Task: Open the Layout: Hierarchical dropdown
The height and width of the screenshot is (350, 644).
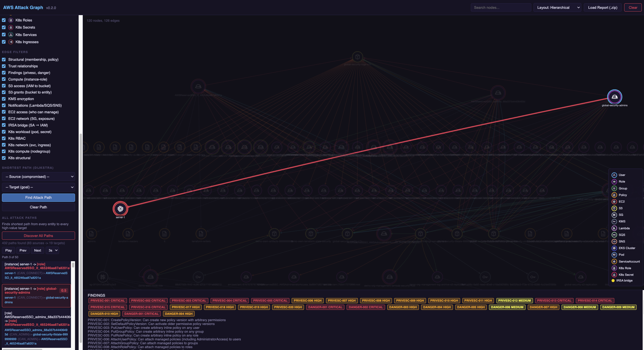Action: [557, 7]
